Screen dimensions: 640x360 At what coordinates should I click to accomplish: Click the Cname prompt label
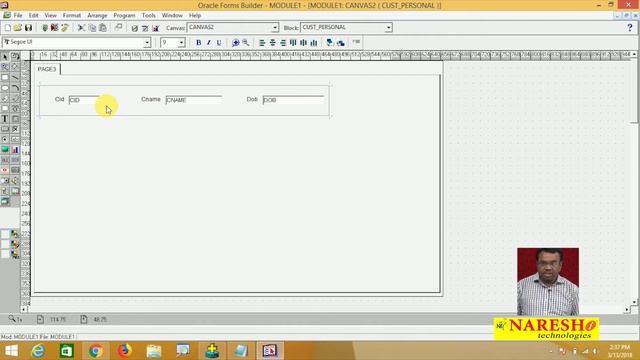[151, 99]
